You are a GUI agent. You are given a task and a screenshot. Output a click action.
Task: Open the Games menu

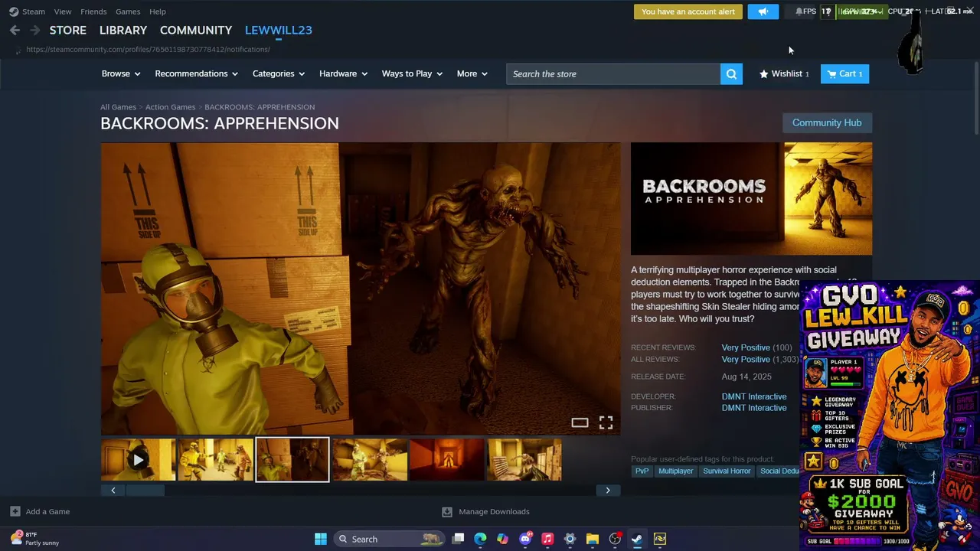128,11
